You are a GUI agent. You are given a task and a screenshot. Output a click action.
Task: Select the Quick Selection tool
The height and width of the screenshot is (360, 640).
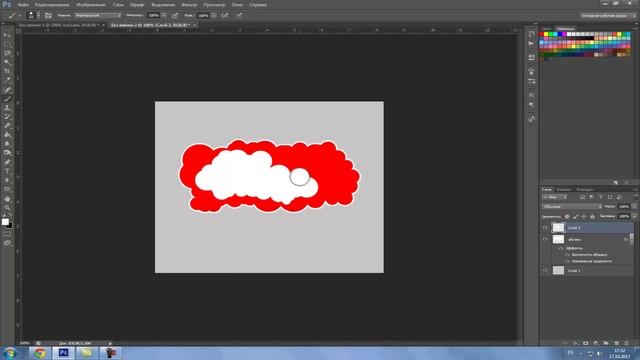[x=7, y=62]
